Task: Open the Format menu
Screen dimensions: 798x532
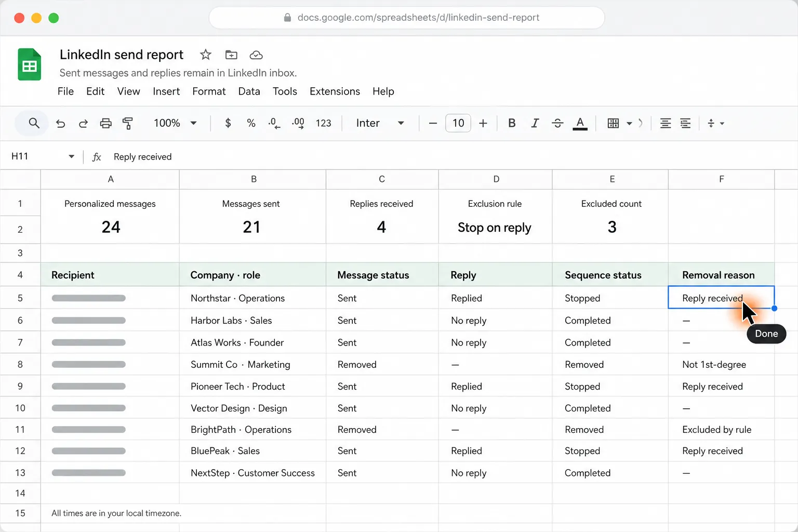Action: (209, 91)
